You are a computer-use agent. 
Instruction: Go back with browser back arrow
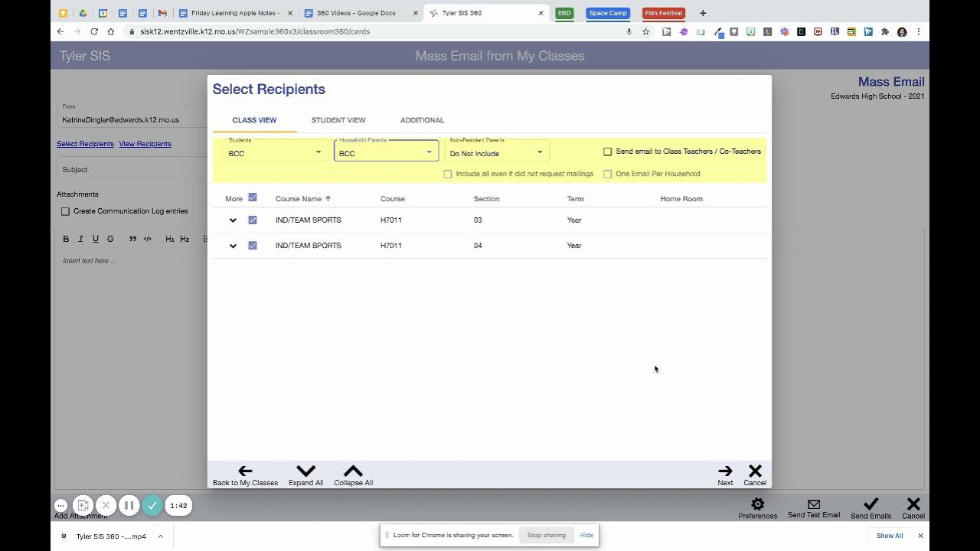60,31
